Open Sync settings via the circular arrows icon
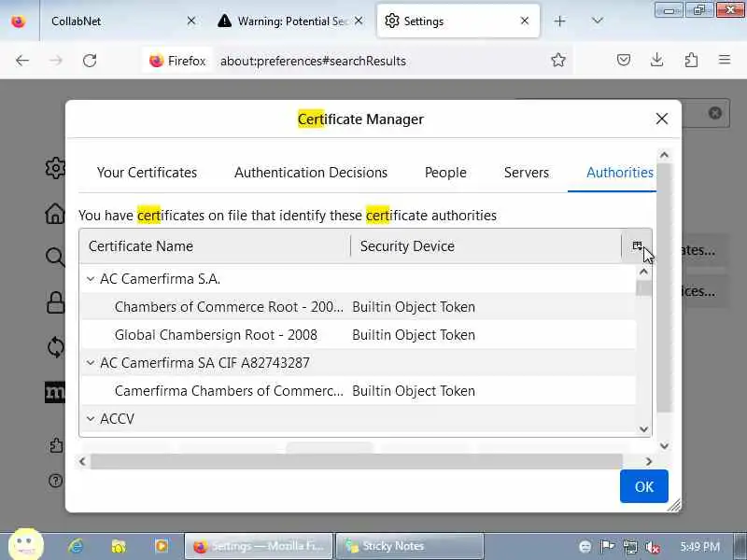This screenshot has height=560, width=747. [x=55, y=346]
